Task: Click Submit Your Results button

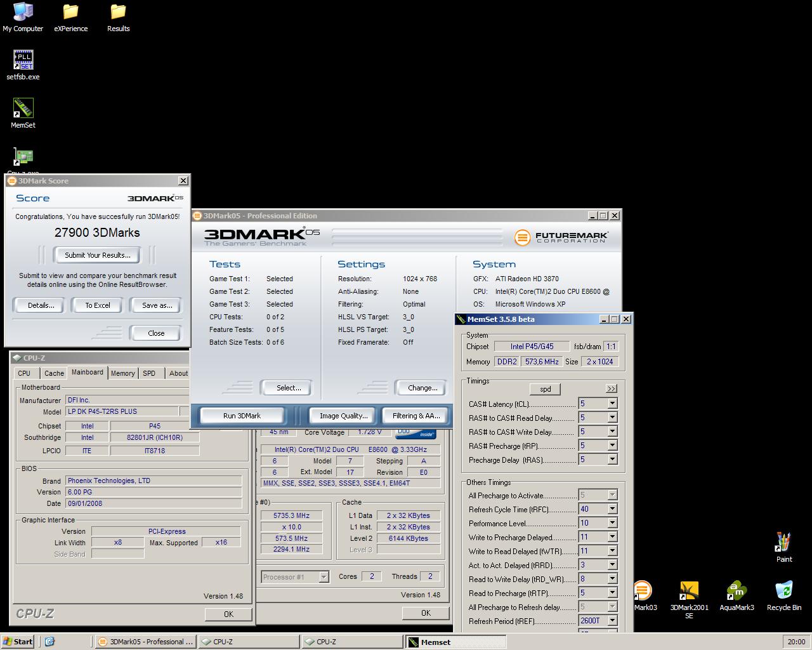Action: pyautogui.click(x=98, y=255)
